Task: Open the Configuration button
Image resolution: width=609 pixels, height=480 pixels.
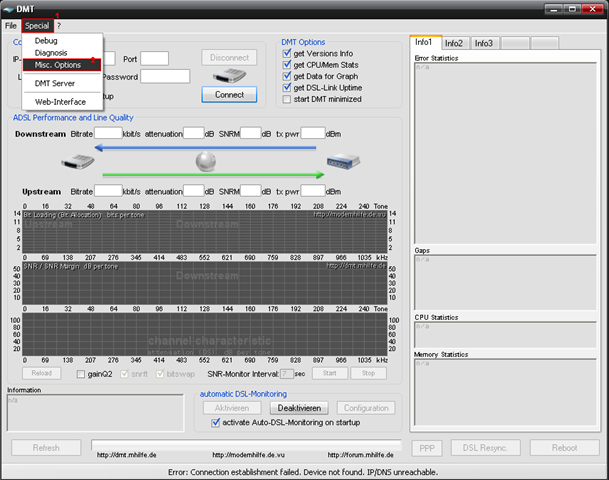Action: [x=366, y=408]
